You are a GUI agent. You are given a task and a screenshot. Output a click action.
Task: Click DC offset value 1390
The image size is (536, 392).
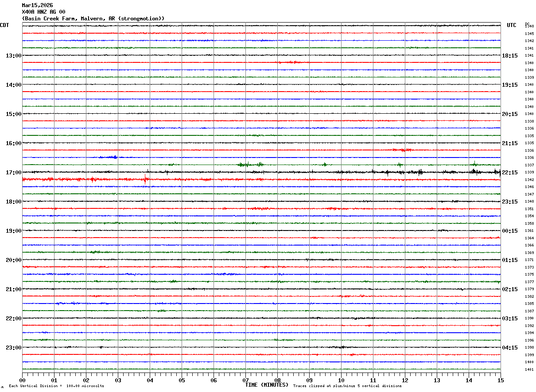point(529,318)
